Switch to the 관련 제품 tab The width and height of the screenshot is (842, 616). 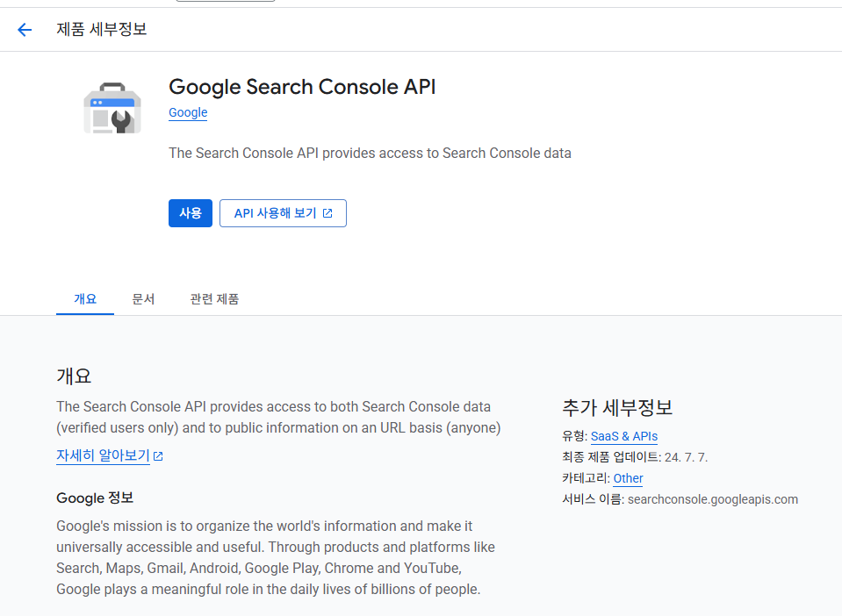[x=214, y=299]
